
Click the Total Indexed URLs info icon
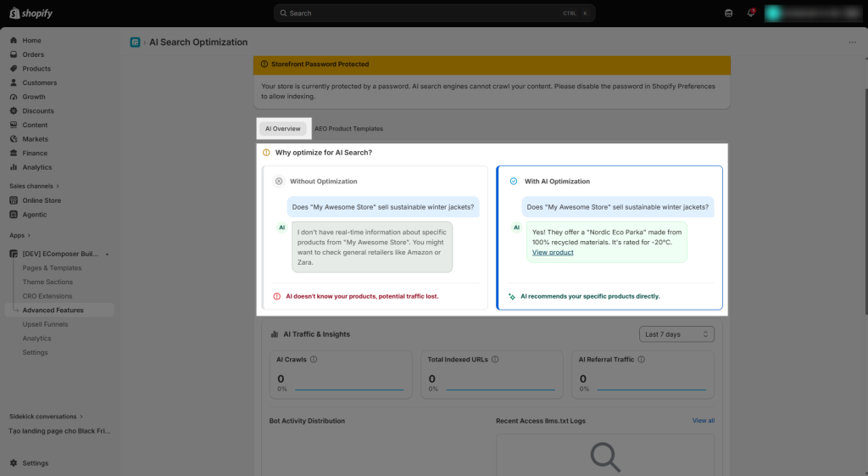(x=495, y=360)
